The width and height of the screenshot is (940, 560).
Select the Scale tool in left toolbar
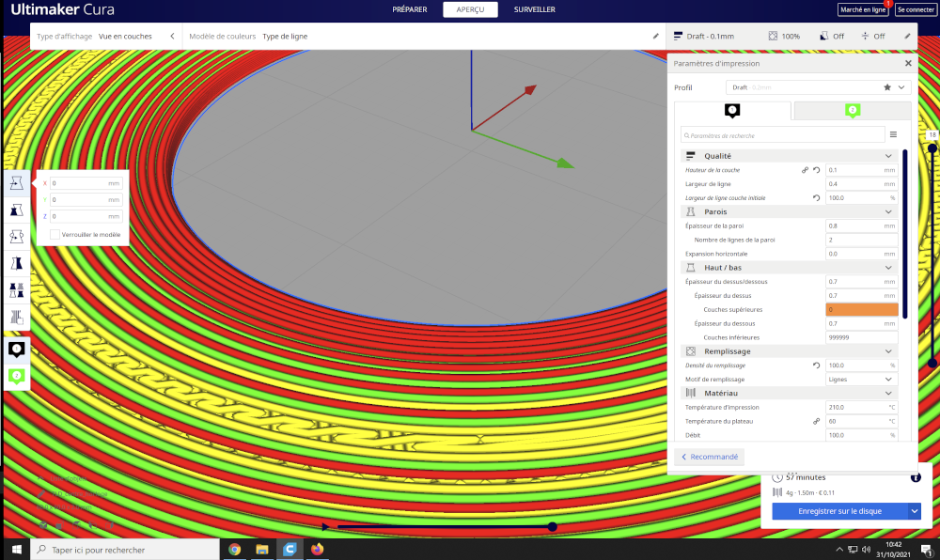[17, 210]
